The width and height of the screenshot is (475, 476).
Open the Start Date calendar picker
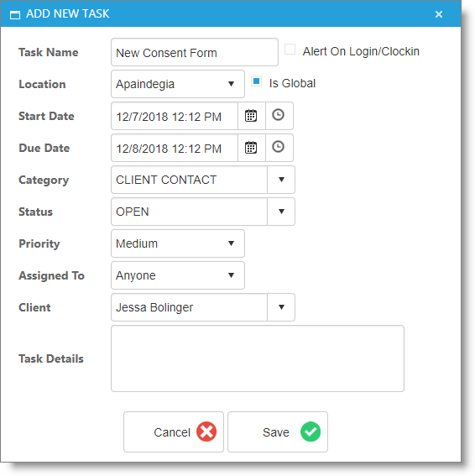(x=251, y=116)
